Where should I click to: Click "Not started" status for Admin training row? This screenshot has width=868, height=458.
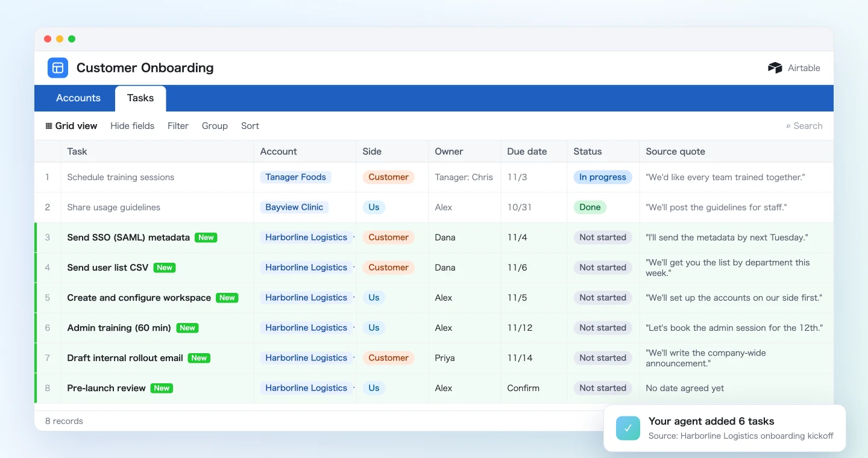pyautogui.click(x=603, y=328)
